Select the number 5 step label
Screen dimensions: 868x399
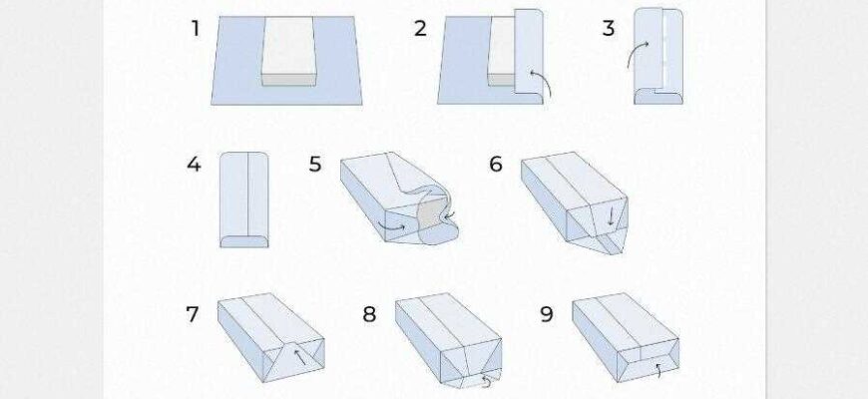315,165
